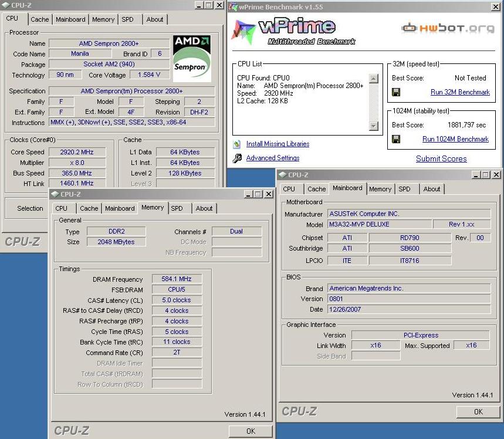Switch to Mainboard tab in Memory CPU-Z window
This screenshot has height=439, width=504.
click(x=120, y=208)
